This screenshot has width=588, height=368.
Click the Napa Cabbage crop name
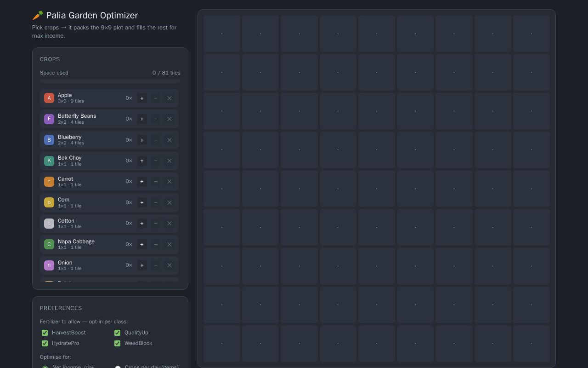(76, 241)
